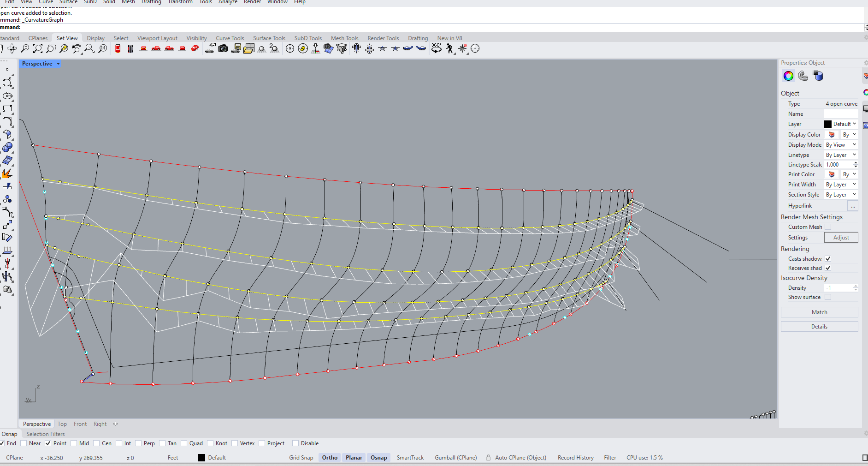Click the black Layer color swatch

point(828,124)
